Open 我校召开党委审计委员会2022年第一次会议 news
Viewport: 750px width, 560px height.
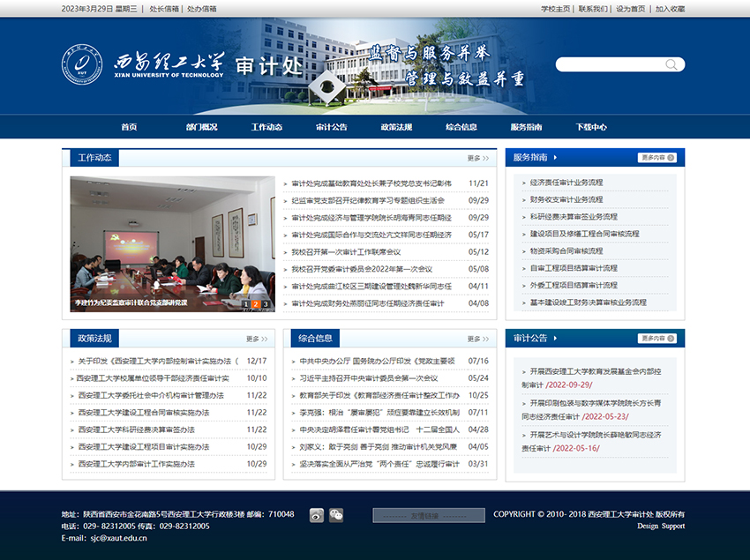click(x=362, y=270)
